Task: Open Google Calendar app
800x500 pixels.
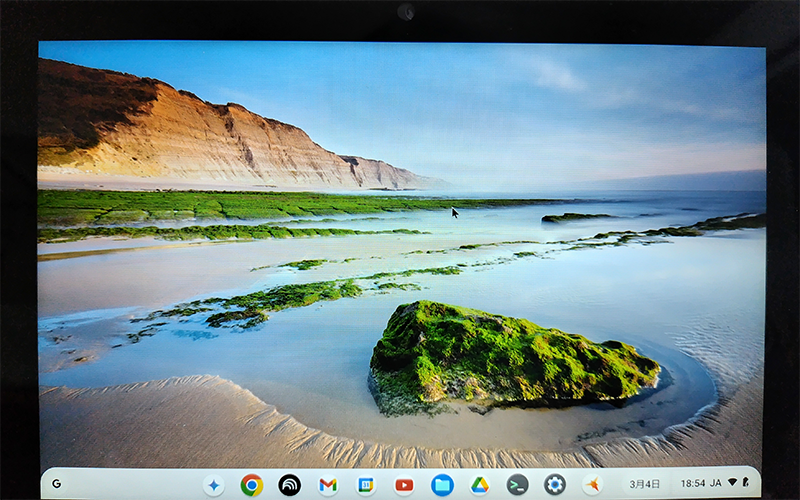Action: click(366, 485)
